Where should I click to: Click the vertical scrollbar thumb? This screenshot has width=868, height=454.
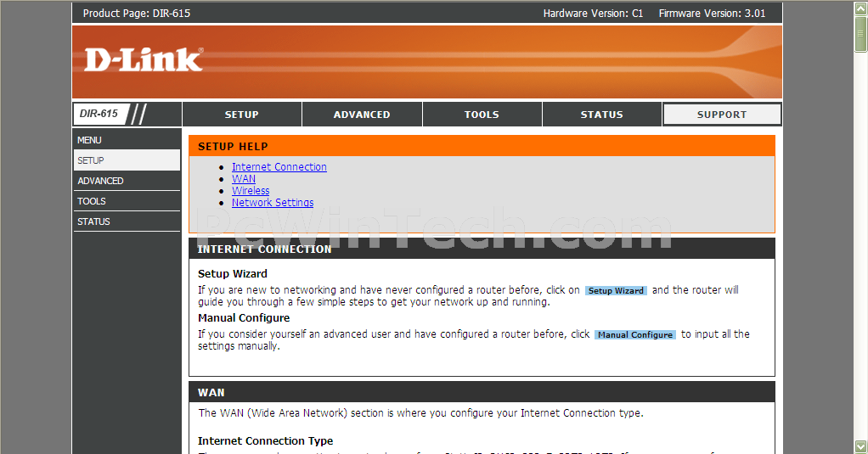coord(861,34)
